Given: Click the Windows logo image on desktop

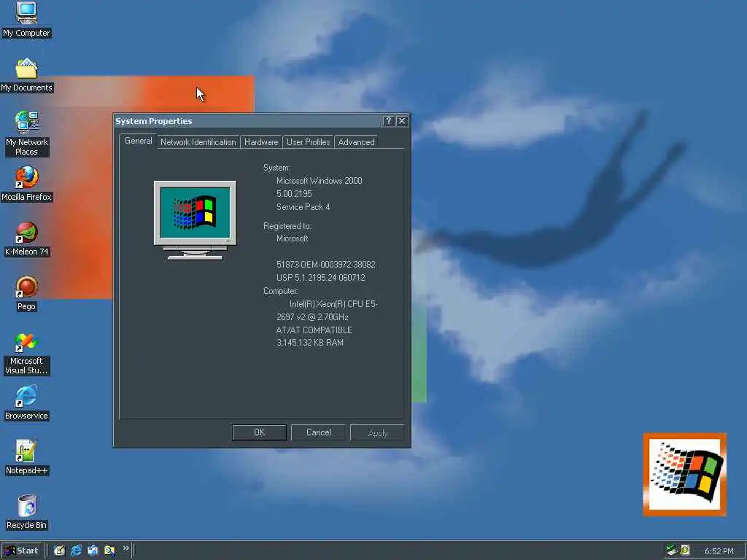Looking at the screenshot, I should pyautogui.click(x=684, y=474).
